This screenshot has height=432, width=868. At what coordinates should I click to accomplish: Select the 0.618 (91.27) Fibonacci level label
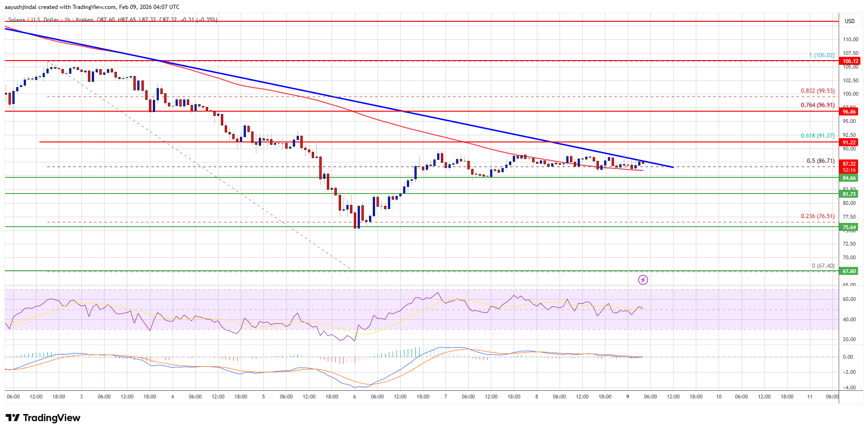(817, 136)
